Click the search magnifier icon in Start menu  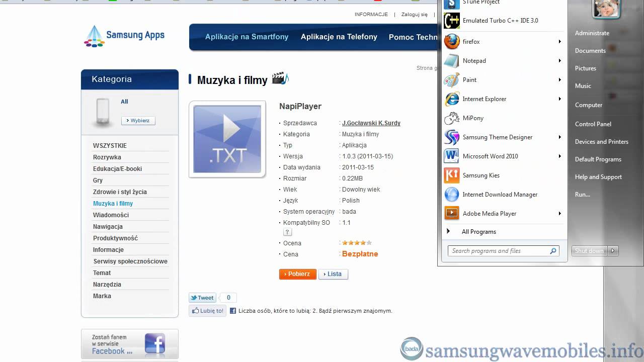click(x=553, y=251)
